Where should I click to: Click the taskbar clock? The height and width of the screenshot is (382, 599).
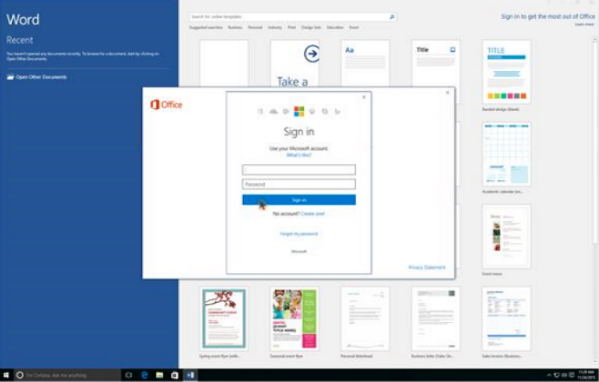(x=585, y=375)
